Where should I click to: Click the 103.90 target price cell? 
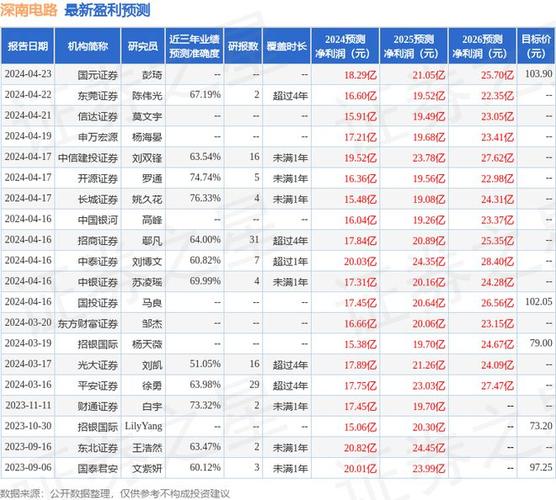(x=538, y=74)
